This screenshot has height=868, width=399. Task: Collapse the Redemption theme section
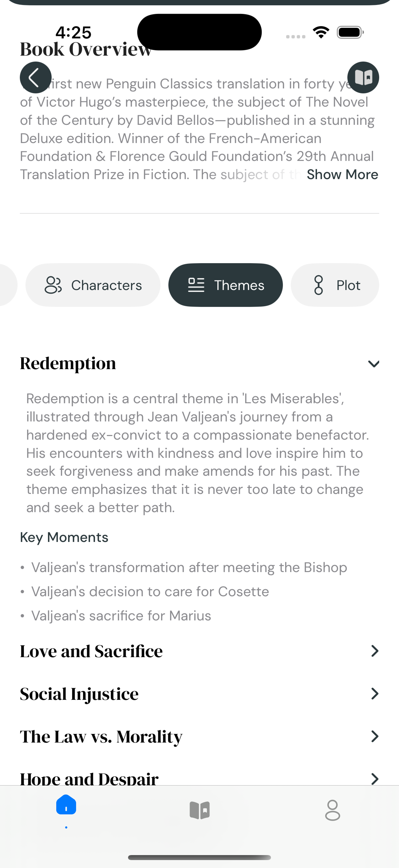pyautogui.click(x=374, y=363)
